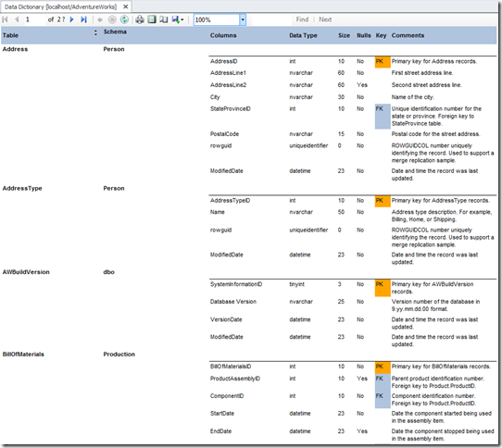The image size is (502, 448).
Task: Click the Key header
Action: [x=381, y=35]
